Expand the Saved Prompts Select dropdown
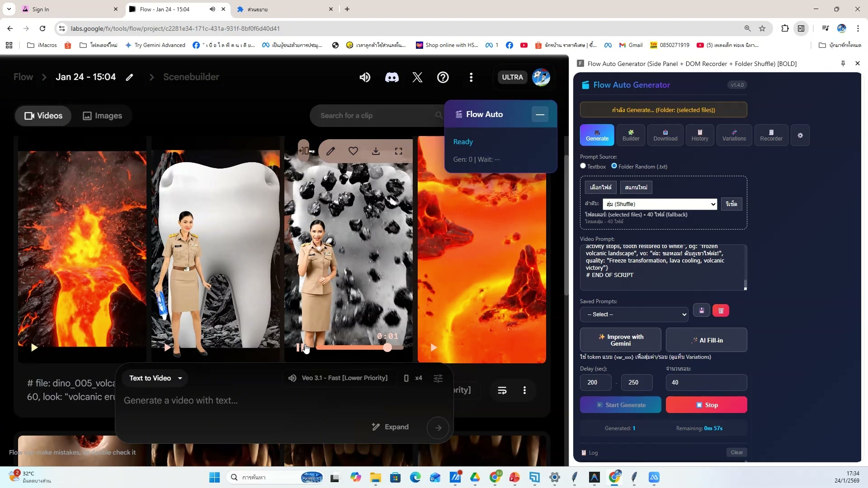Screen dimensions: 868x488 pos(634,314)
